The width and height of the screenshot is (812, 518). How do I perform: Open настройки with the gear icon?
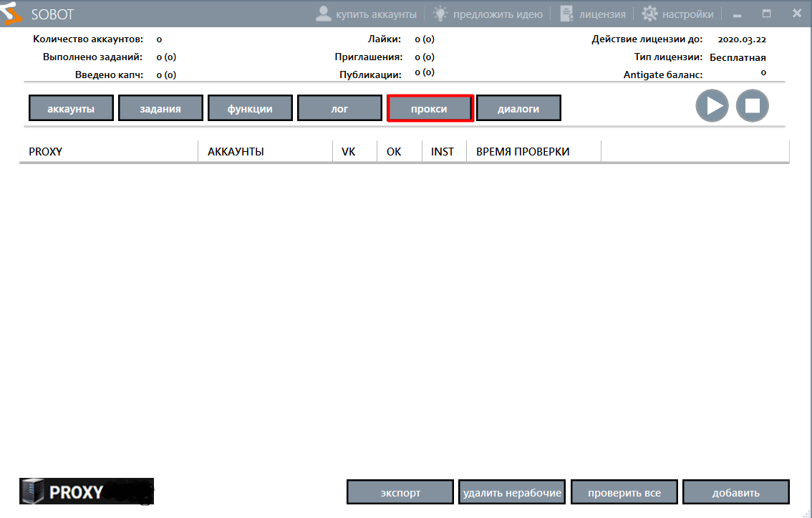(x=677, y=14)
